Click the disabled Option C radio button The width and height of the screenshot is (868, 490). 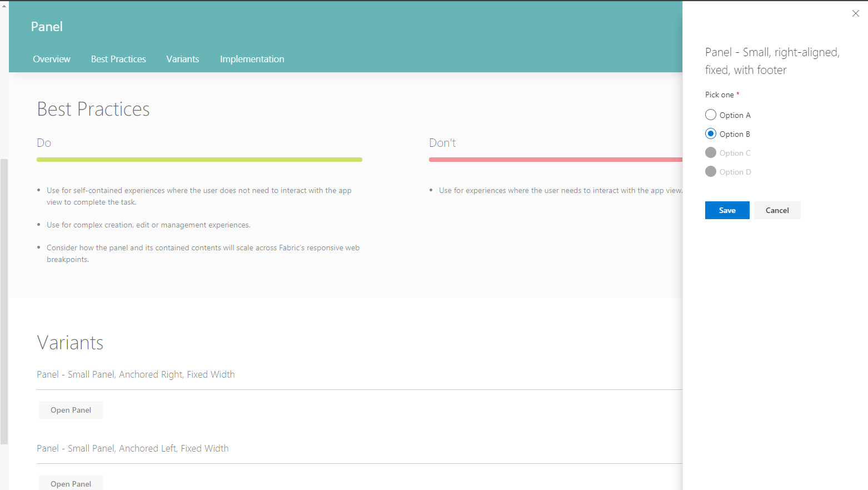tap(710, 152)
